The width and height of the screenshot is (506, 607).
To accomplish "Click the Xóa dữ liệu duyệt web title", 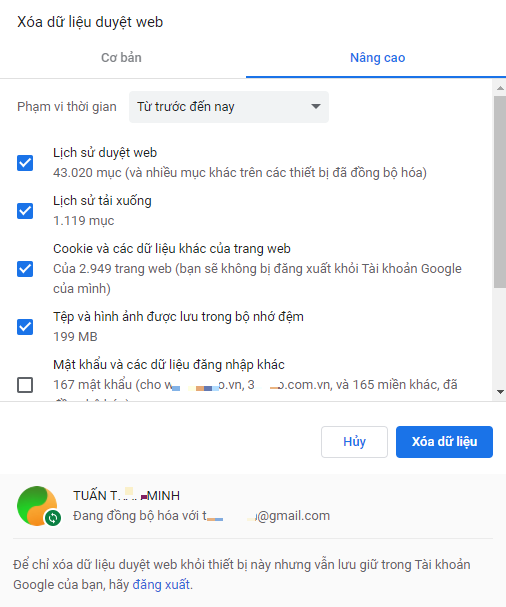I will [x=90, y=22].
